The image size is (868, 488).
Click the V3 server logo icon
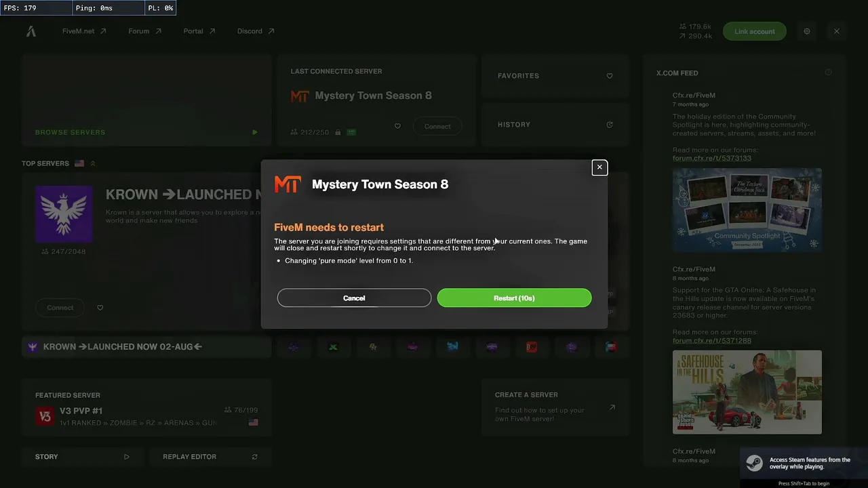click(x=45, y=416)
